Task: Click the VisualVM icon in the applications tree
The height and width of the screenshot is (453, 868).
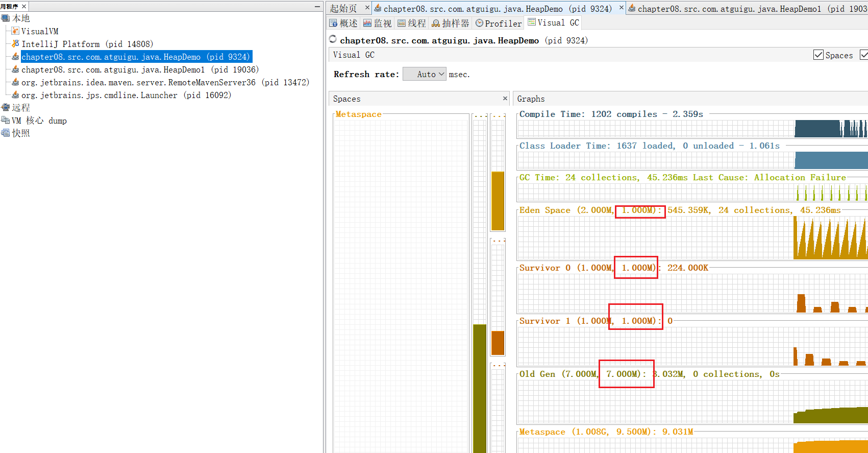Action: click(15, 31)
